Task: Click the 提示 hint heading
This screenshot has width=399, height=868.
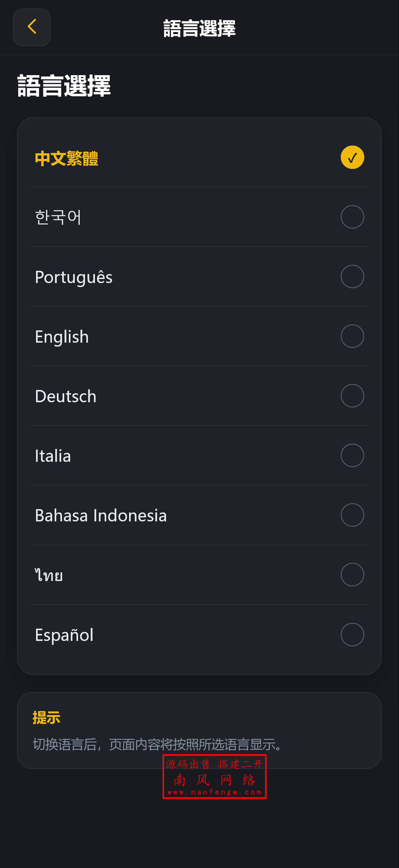Action: coord(46,718)
